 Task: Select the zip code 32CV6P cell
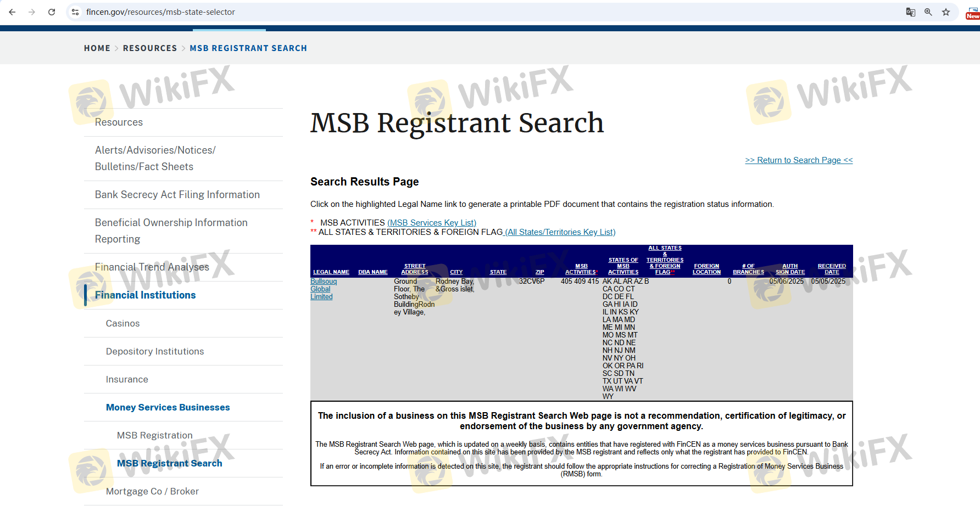[532, 282]
